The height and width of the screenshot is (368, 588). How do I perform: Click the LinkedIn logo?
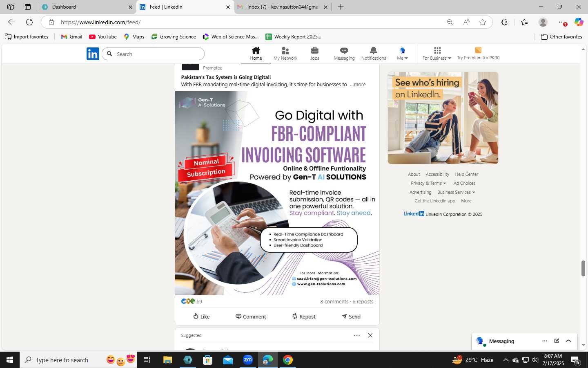(x=93, y=54)
